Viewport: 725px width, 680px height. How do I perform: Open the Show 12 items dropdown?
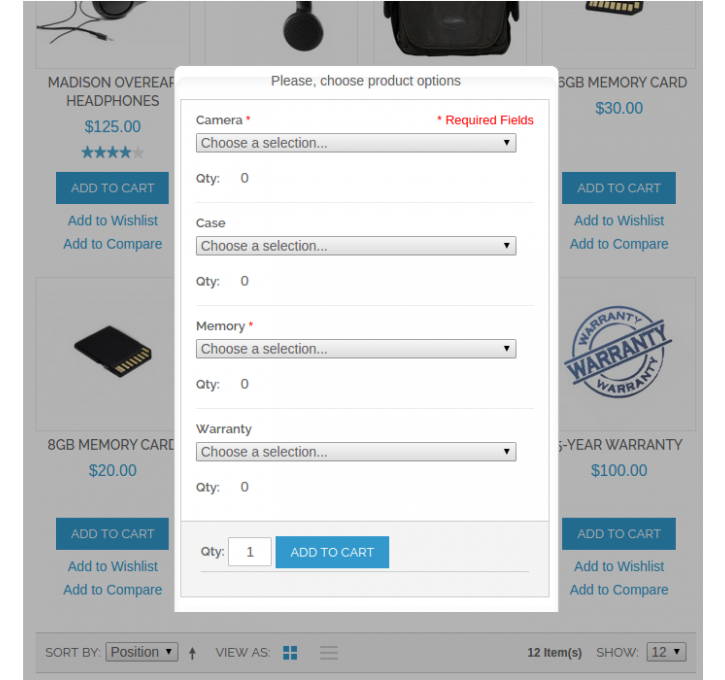(666, 652)
